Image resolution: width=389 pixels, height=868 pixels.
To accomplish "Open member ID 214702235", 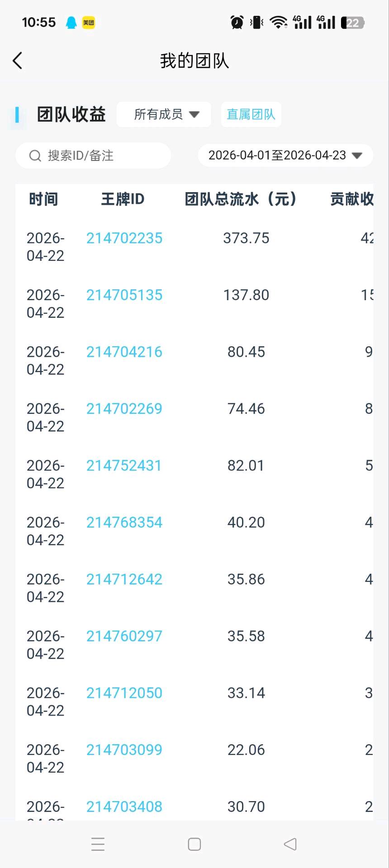I will pyautogui.click(x=124, y=238).
